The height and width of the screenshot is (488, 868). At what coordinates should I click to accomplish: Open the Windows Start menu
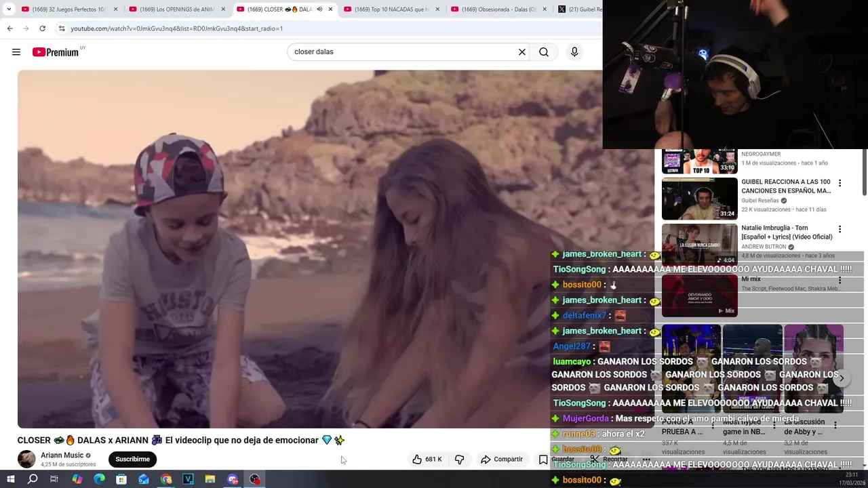10,479
